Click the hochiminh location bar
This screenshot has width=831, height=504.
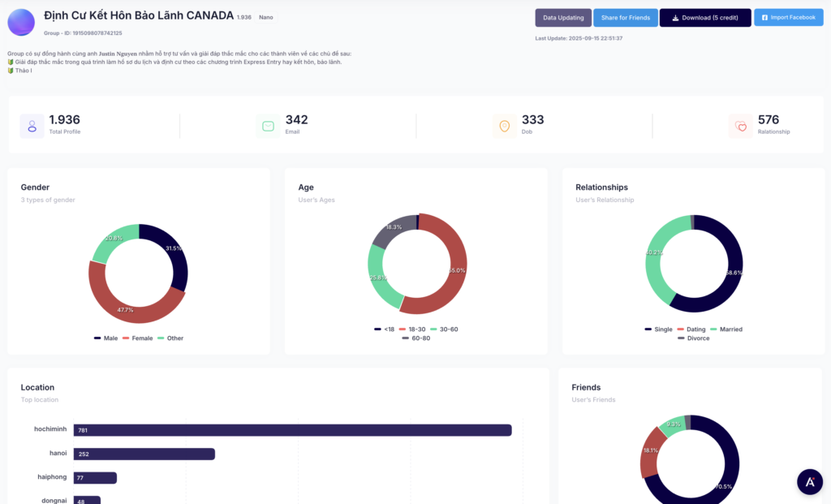pyautogui.click(x=292, y=430)
